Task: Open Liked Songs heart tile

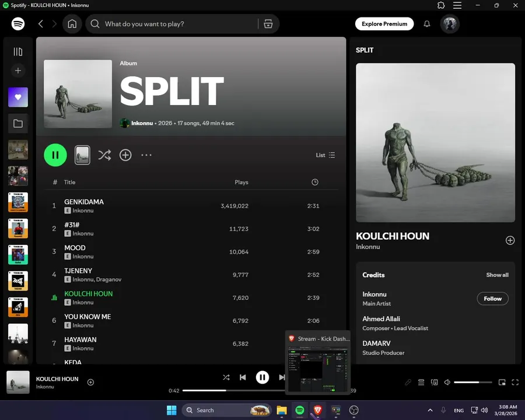Action: click(x=18, y=97)
